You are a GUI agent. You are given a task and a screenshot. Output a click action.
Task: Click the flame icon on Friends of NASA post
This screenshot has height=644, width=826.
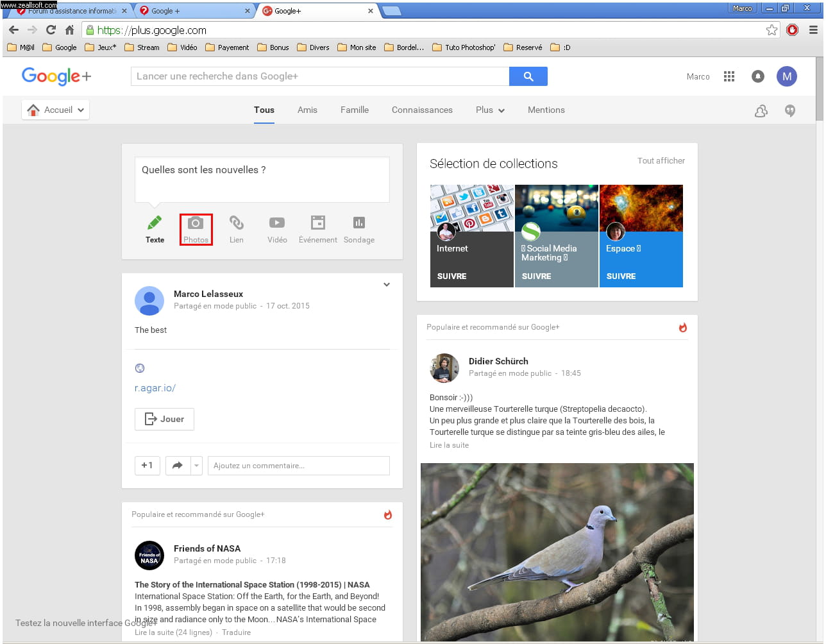pyautogui.click(x=388, y=515)
